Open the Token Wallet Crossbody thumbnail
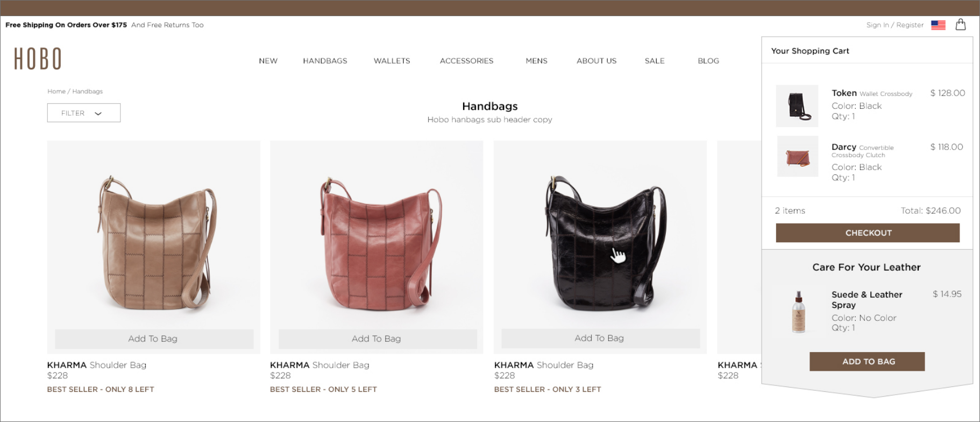The height and width of the screenshot is (422, 980). click(x=797, y=106)
